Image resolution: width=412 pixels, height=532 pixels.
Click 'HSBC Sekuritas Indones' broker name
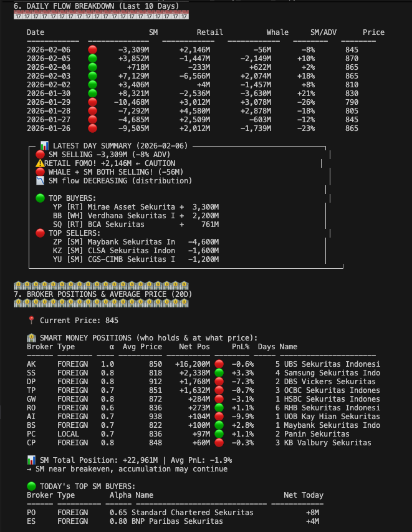(x=332, y=399)
